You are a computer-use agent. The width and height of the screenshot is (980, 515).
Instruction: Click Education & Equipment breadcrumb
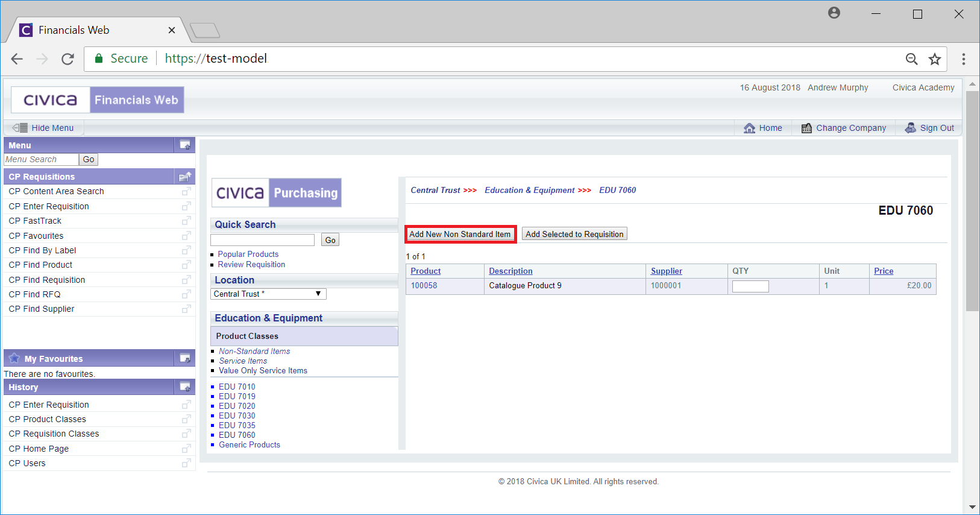(530, 191)
